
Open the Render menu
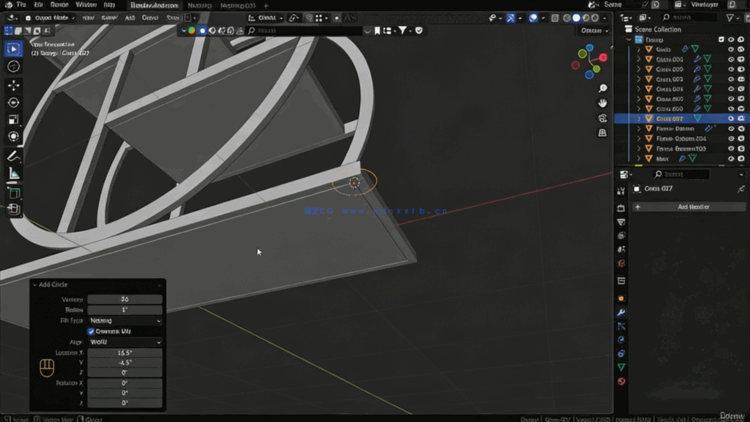point(59,5)
